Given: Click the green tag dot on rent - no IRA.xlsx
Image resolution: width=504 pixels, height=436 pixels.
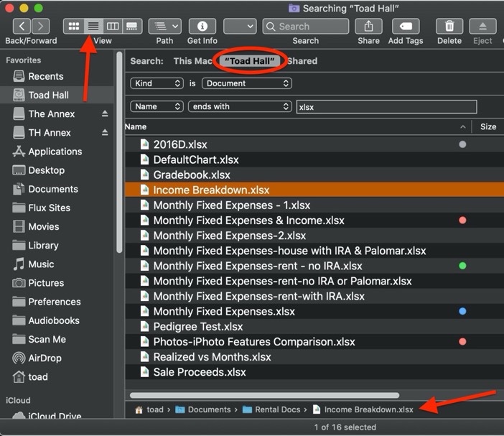Looking at the screenshot, I should pyautogui.click(x=462, y=266).
